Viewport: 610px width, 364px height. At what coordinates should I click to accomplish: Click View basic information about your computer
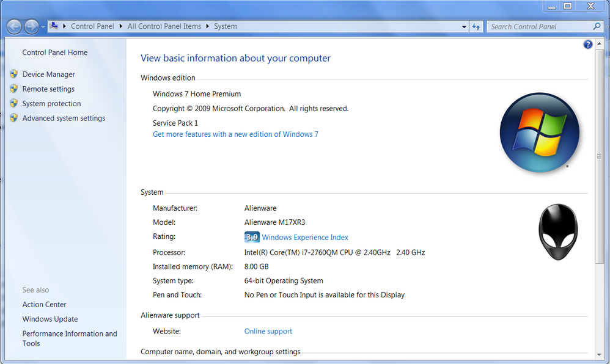click(x=235, y=58)
